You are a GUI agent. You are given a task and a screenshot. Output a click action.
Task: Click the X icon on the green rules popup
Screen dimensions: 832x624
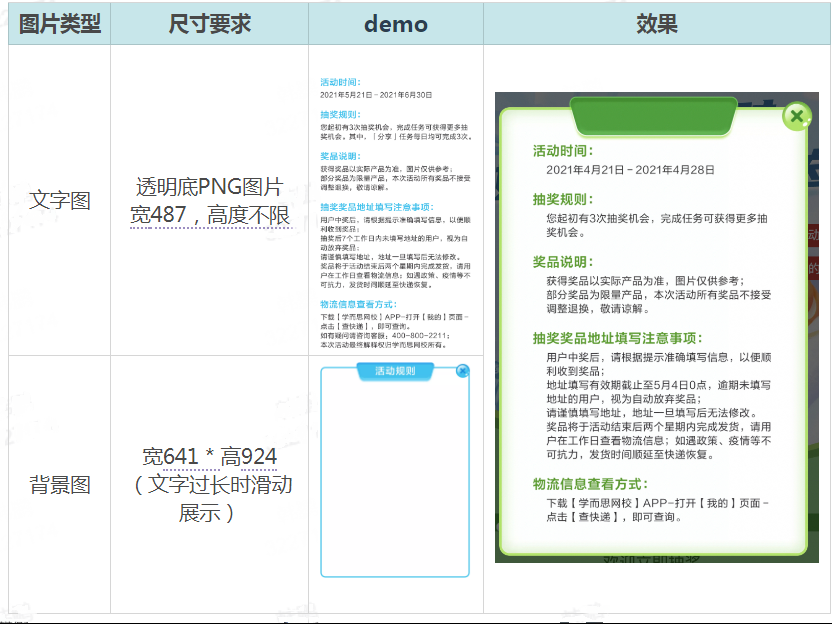coord(795,116)
